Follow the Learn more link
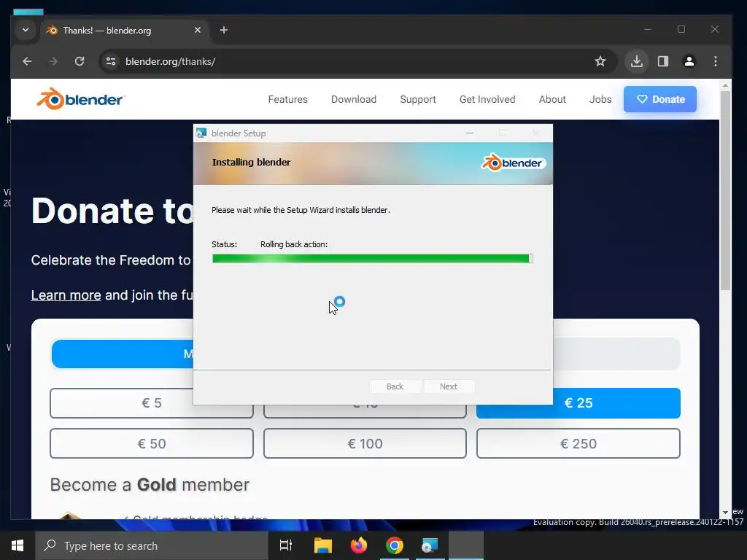 [x=66, y=295]
